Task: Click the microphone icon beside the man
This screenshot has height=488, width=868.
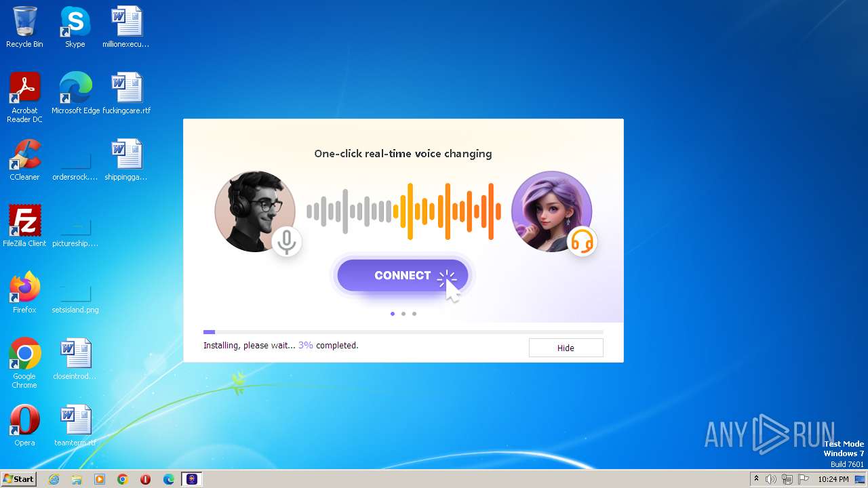Action: tap(287, 241)
